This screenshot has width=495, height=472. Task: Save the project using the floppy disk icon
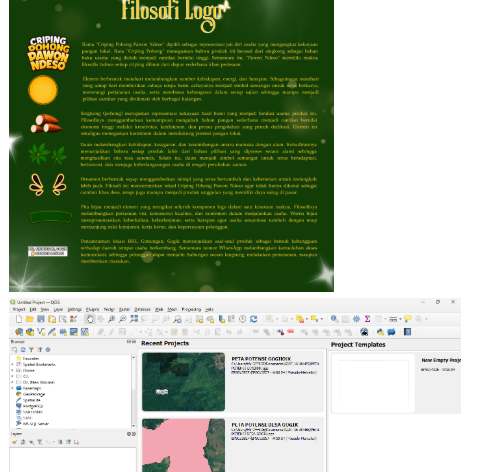click(x=41, y=319)
